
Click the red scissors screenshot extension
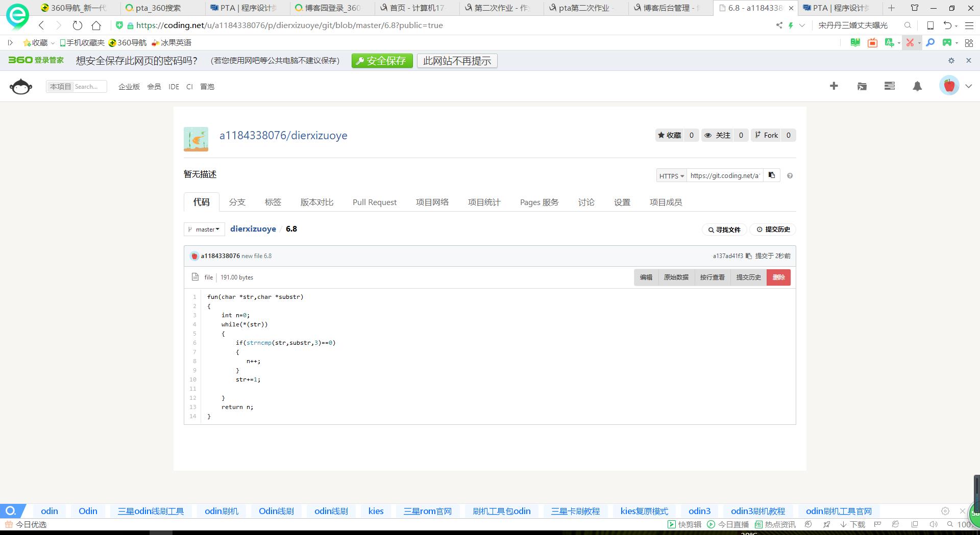(x=910, y=43)
